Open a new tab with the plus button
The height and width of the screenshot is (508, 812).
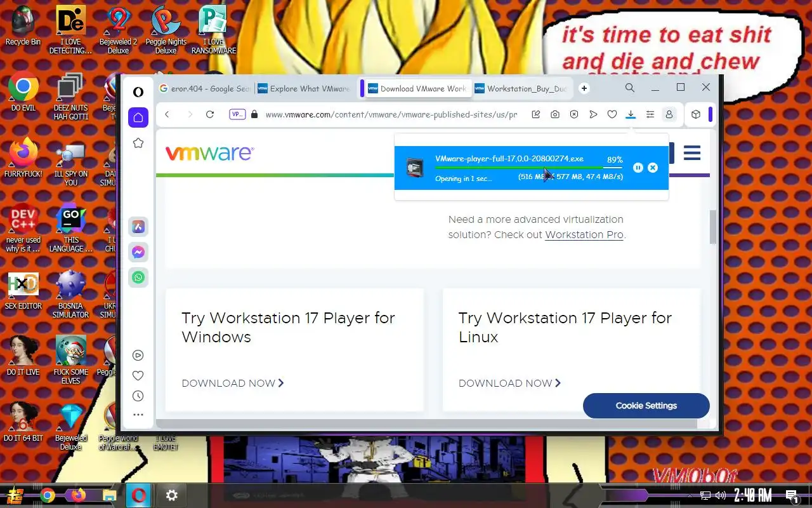click(584, 88)
